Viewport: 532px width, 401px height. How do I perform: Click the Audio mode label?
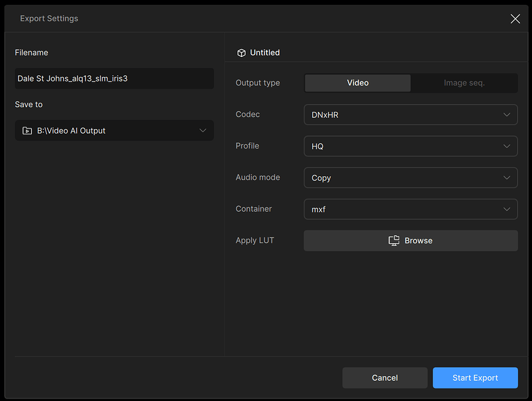point(258,177)
